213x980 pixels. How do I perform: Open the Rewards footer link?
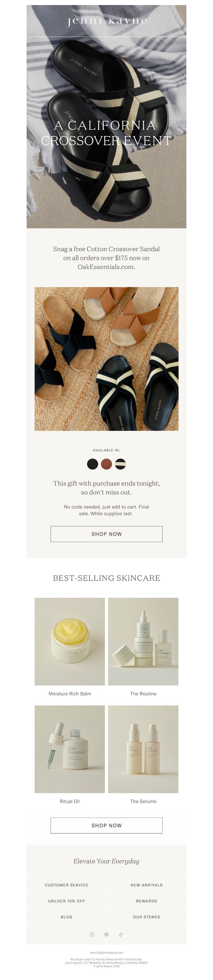tap(147, 901)
